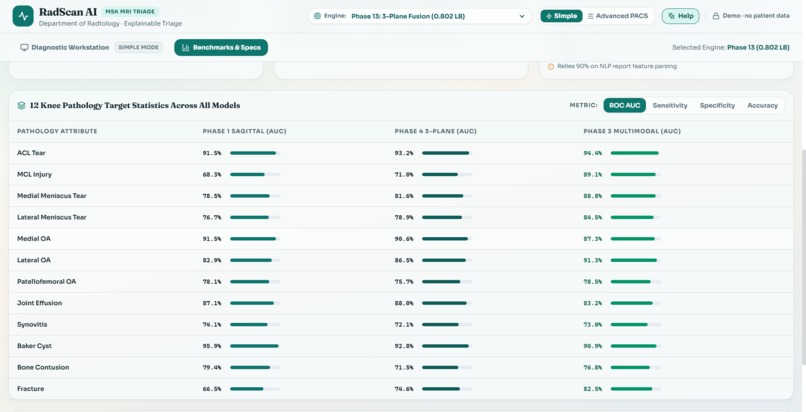This screenshot has height=412, width=806.
Task: Click the warning icon beside NLP report note
Action: coord(551,66)
